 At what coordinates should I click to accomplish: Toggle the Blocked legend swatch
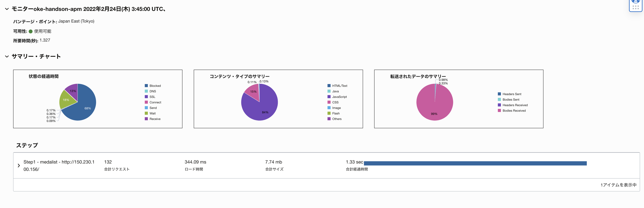[146, 86]
